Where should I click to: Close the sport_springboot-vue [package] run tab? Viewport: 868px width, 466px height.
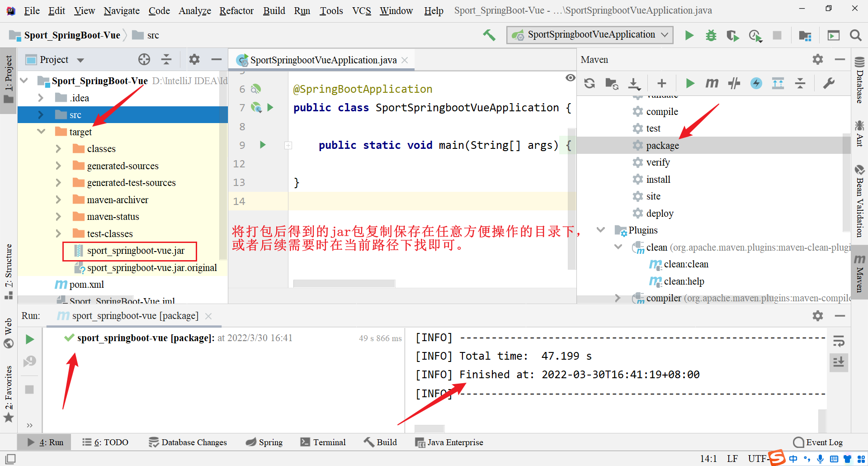(208, 316)
